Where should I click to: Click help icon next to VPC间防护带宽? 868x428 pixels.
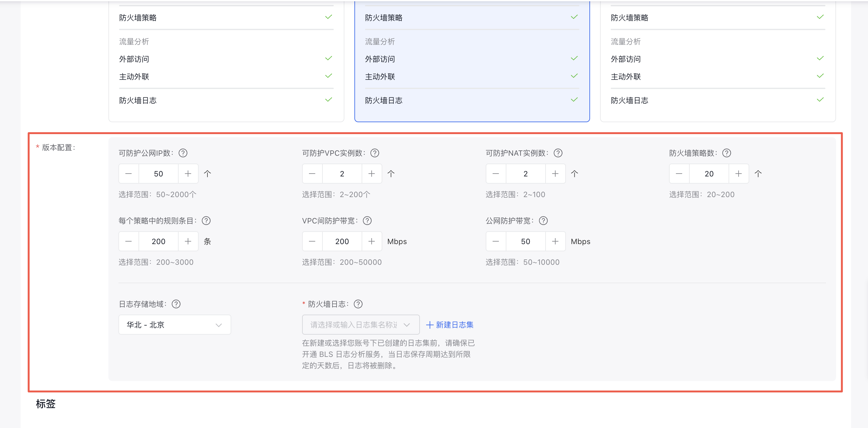click(367, 221)
